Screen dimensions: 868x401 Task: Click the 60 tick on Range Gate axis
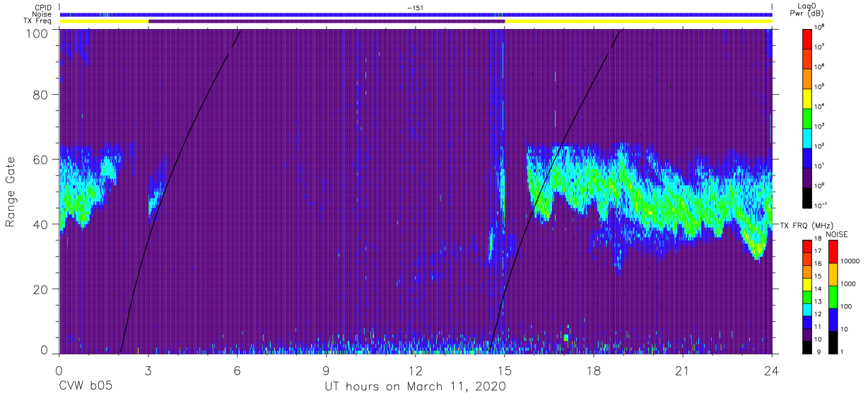(40, 159)
